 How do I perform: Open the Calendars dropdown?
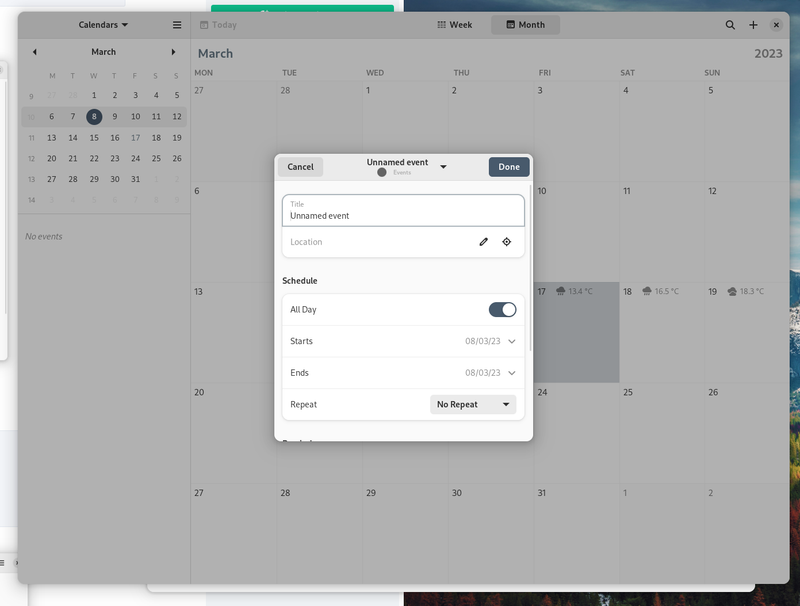pos(103,24)
